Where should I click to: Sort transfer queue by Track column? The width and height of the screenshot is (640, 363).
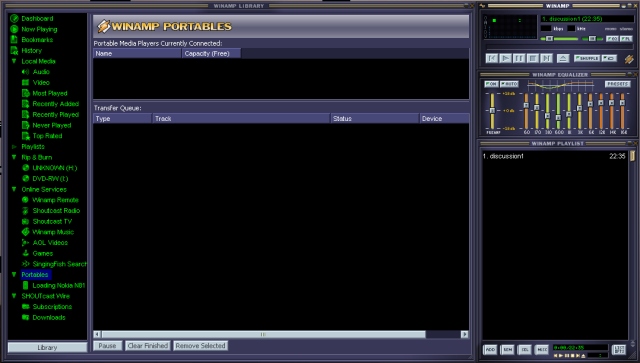(x=241, y=118)
